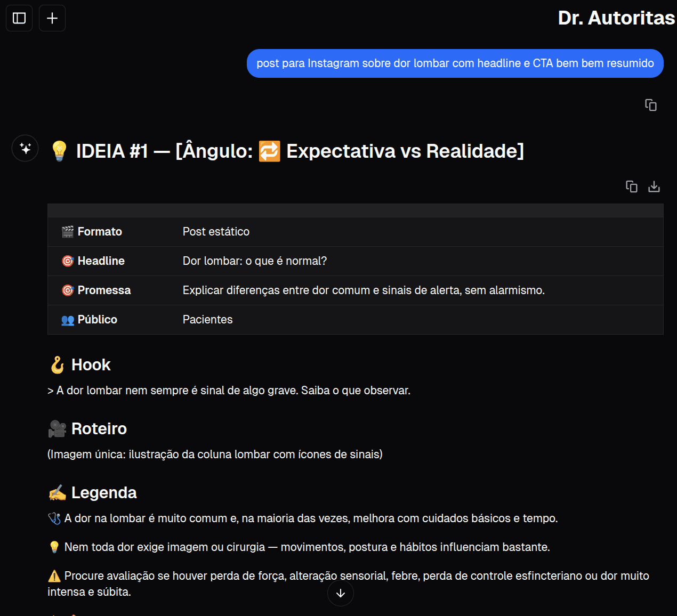Viewport: 677px width, 616px height.
Task: Click the hook emoji next to Hook heading
Action: coord(56,364)
